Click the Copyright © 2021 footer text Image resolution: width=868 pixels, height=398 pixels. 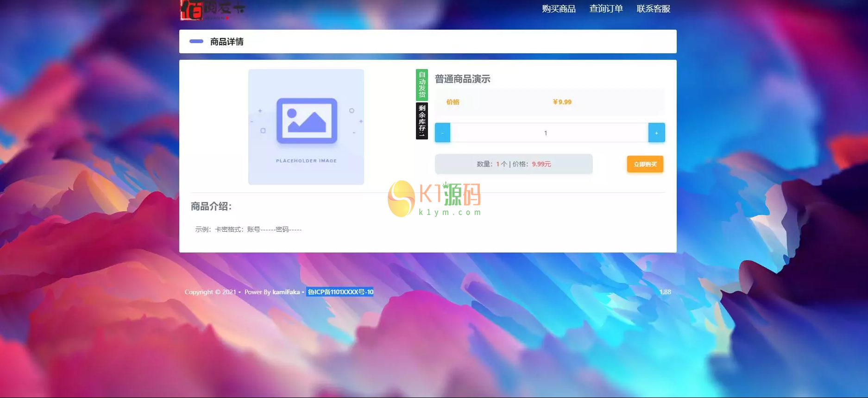[210, 292]
